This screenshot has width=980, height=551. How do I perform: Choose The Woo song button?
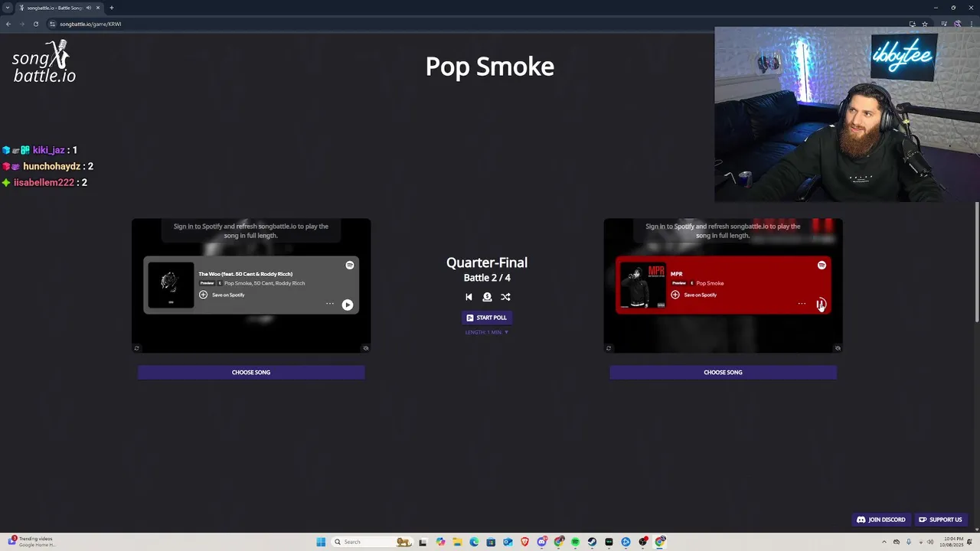(251, 373)
